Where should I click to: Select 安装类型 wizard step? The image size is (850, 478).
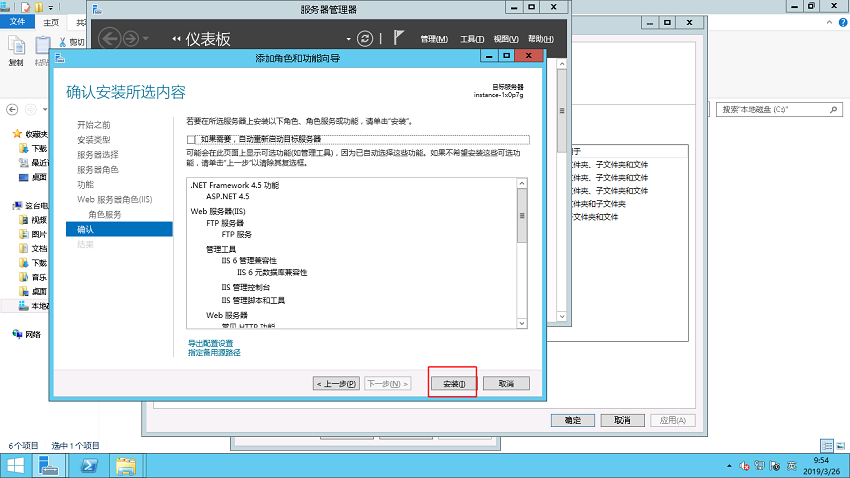[94, 140]
